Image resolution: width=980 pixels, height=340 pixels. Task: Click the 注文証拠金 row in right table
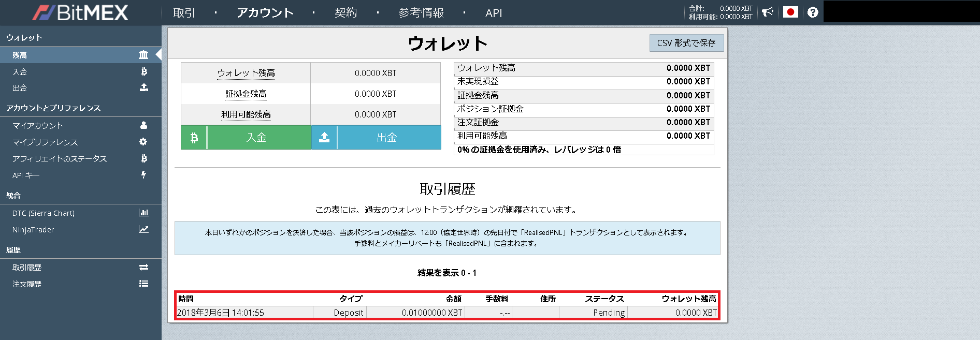tap(584, 123)
